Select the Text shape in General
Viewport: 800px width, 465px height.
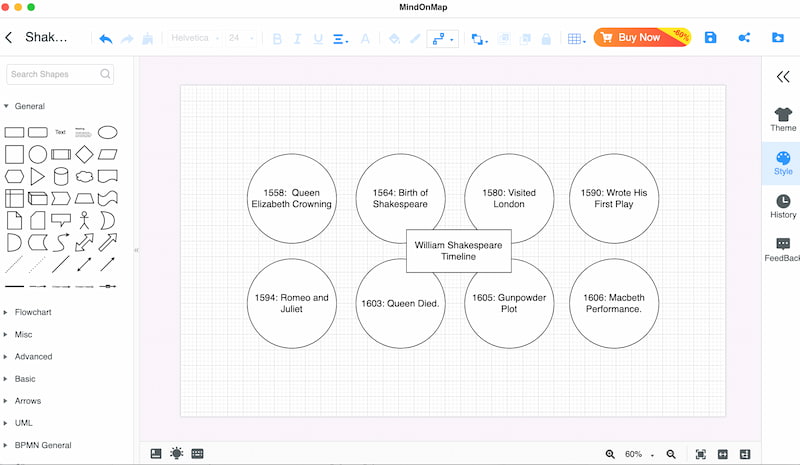coord(60,132)
